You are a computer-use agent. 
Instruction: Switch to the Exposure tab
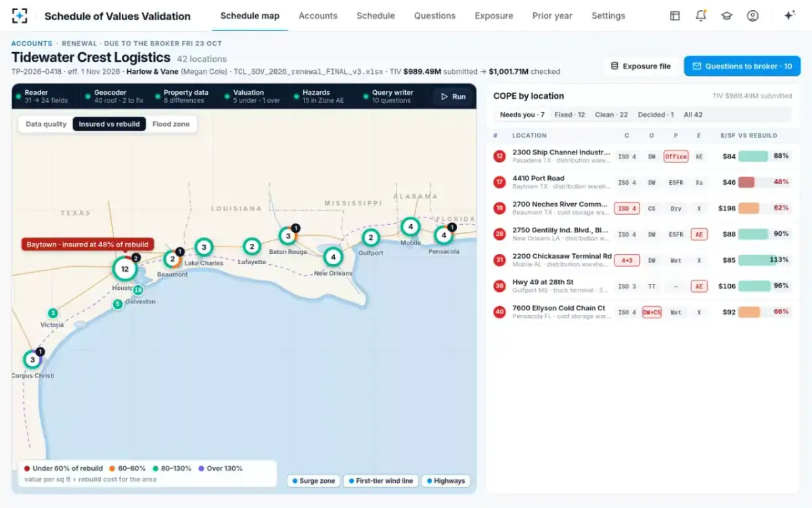click(x=494, y=16)
